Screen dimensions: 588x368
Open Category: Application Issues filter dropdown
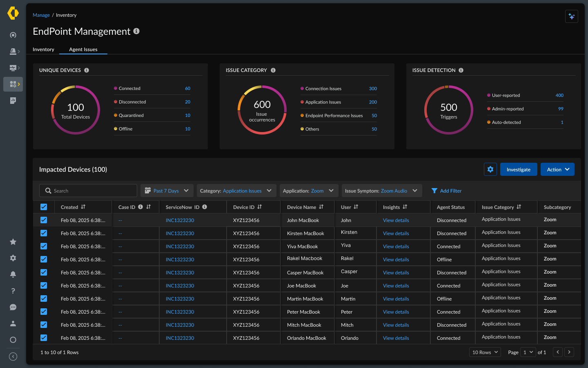(x=236, y=191)
